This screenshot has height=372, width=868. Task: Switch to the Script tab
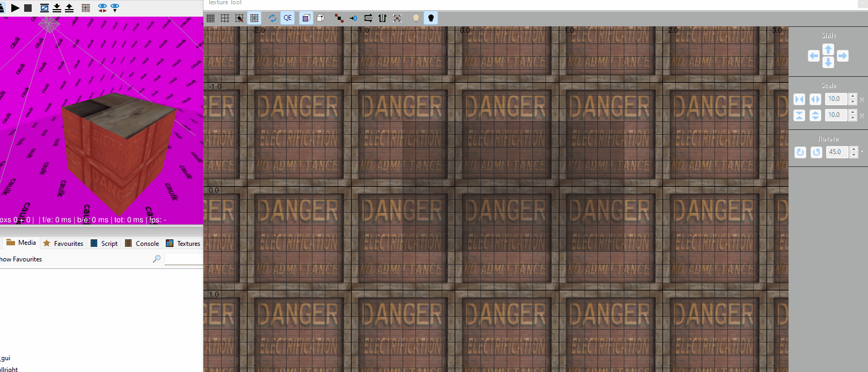tap(104, 243)
